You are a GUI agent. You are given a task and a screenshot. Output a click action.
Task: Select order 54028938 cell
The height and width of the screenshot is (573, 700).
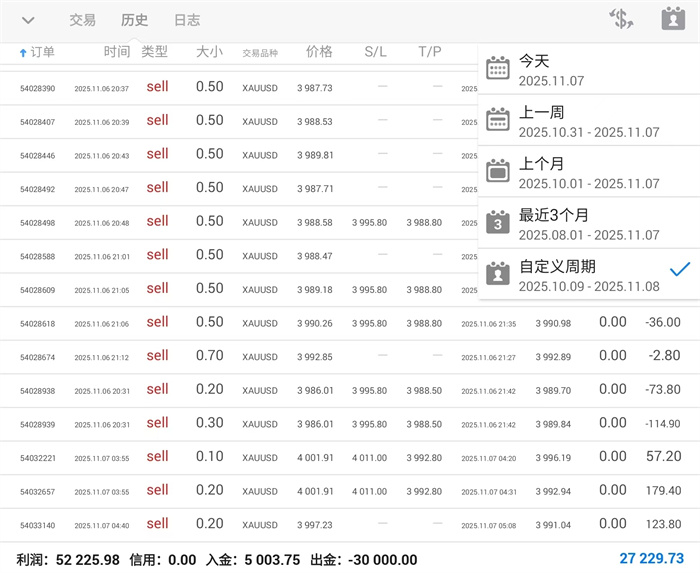pos(38,391)
